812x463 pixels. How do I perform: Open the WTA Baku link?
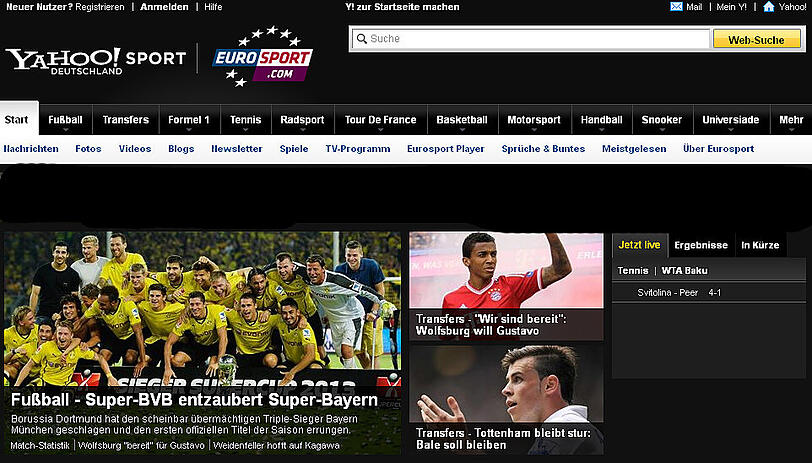click(685, 270)
